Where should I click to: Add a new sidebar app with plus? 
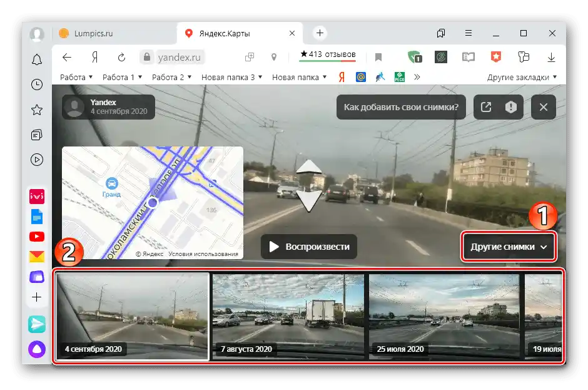pyautogui.click(x=37, y=297)
